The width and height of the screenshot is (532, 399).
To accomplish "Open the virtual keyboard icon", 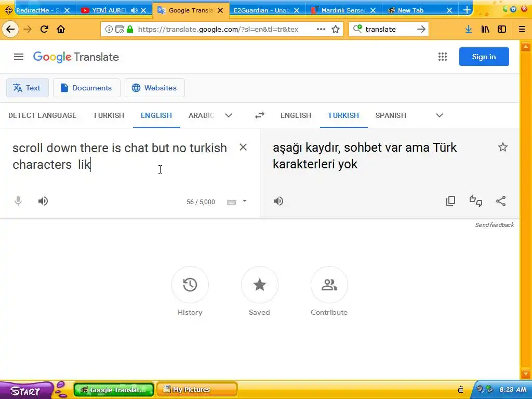I will 231,202.
